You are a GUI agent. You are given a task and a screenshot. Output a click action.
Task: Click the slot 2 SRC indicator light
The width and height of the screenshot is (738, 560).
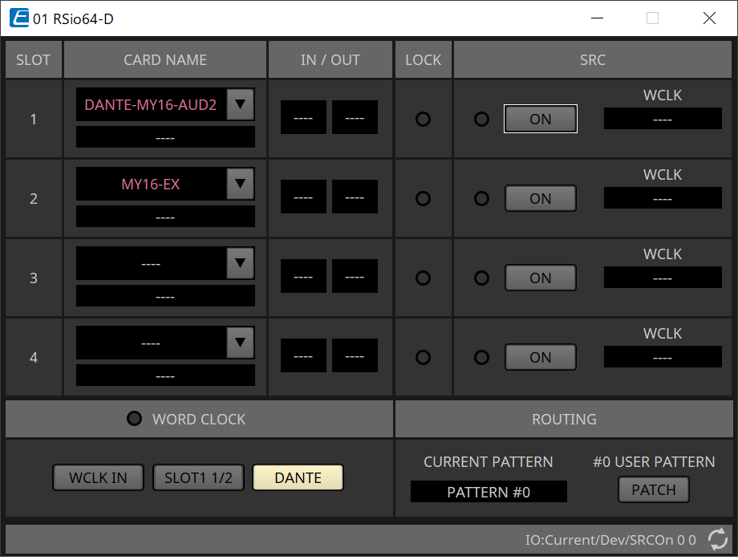point(481,199)
